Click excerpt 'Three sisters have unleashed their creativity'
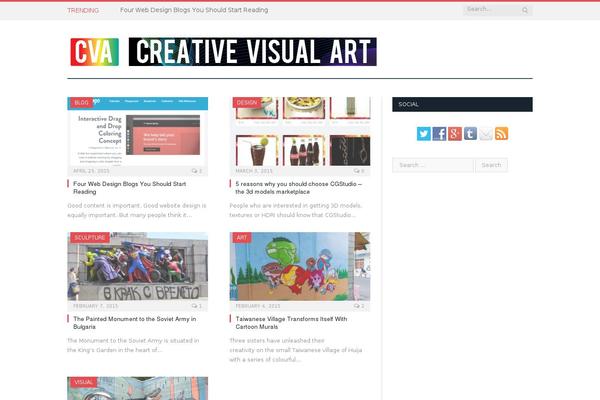 [296, 350]
